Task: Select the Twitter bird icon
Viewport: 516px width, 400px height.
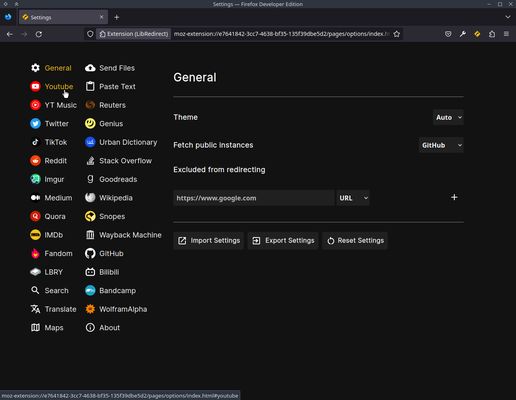Action: (x=35, y=124)
